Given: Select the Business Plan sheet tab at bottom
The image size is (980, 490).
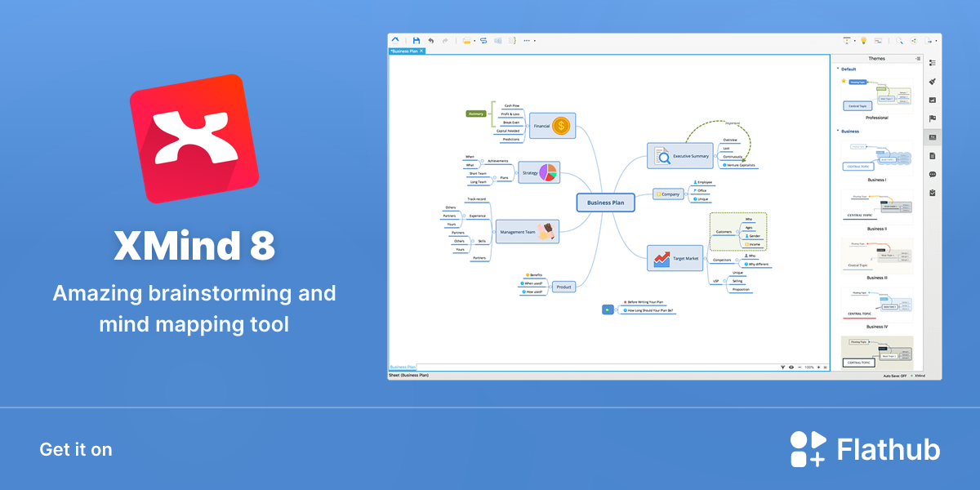Looking at the screenshot, I should [x=403, y=367].
